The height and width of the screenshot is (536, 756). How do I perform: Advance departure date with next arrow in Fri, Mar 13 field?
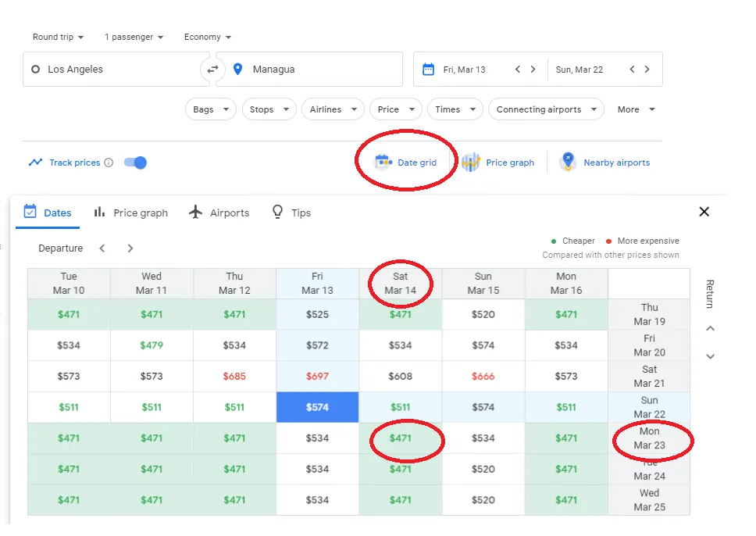pos(533,70)
